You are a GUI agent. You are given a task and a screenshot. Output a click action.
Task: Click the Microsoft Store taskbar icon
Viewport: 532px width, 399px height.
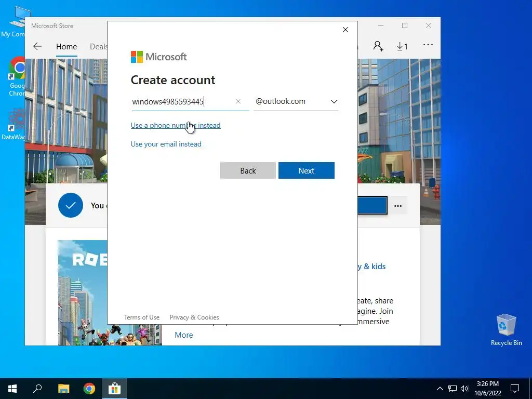114,389
